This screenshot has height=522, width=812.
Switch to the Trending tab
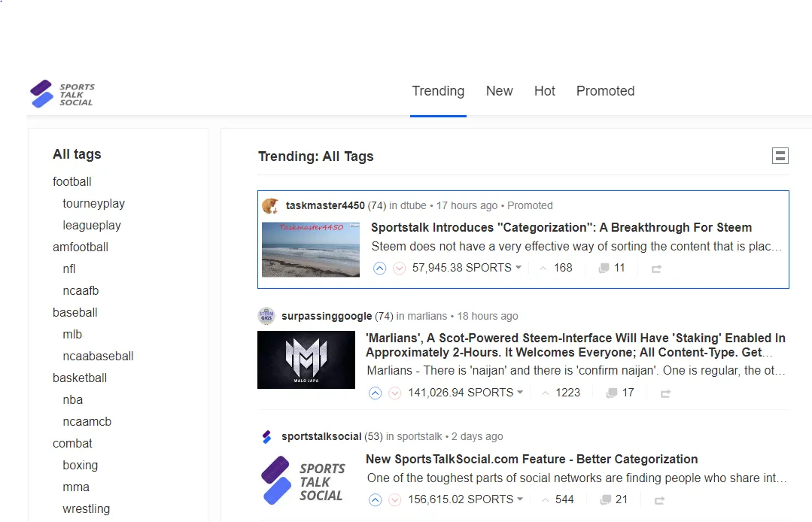pos(438,91)
